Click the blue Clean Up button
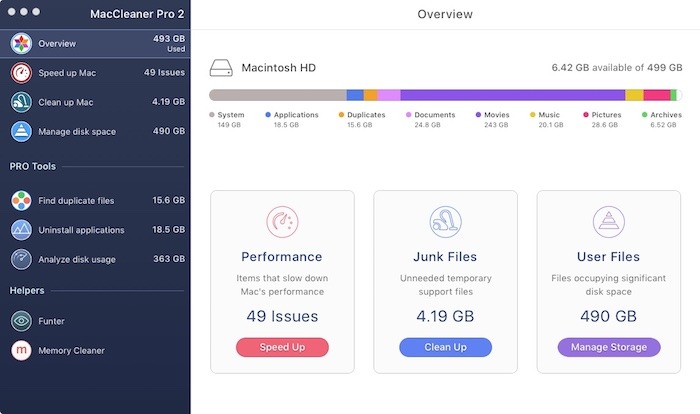The image size is (700, 414). click(x=446, y=347)
